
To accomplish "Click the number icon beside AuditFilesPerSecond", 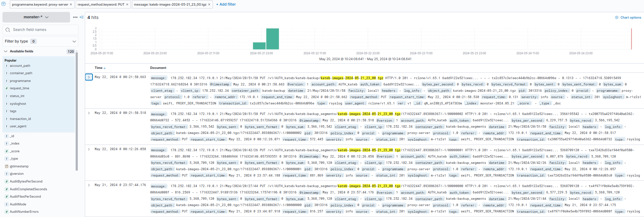I will pos(7,197).
